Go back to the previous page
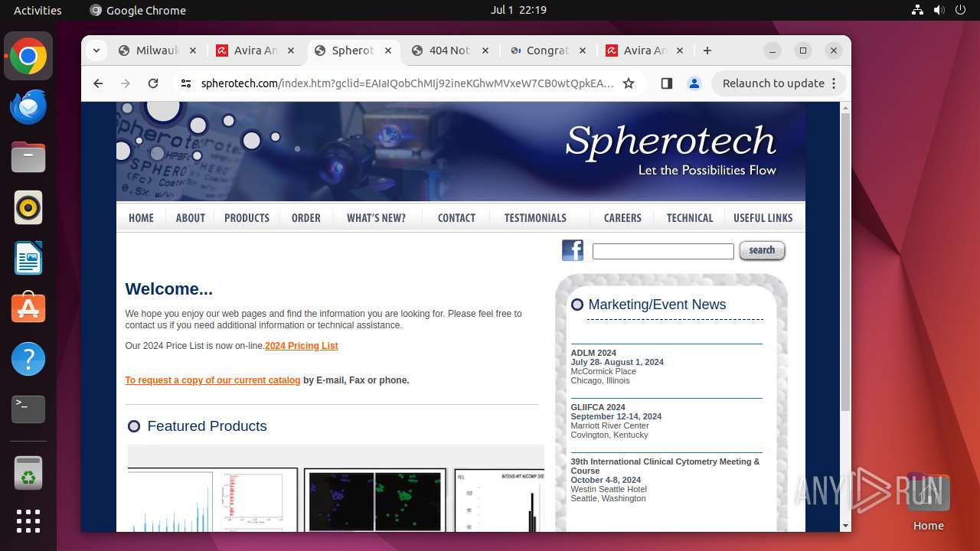Viewport: 980px width, 551px height. pyautogui.click(x=98, y=83)
